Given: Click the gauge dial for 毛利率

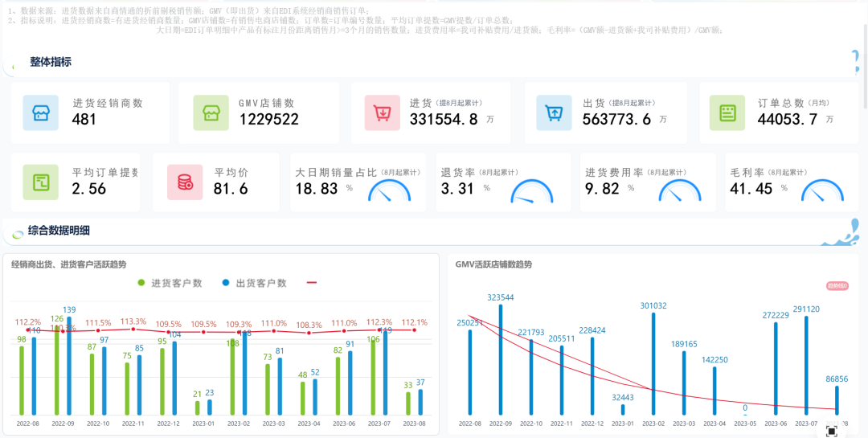Looking at the screenshot, I should click(x=823, y=190).
